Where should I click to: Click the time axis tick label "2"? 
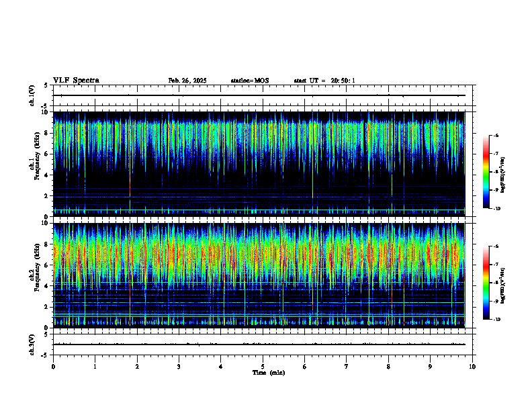tap(137, 367)
